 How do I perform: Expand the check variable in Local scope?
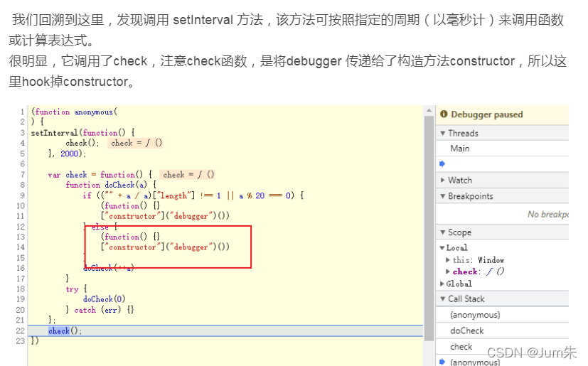[448, 271]
